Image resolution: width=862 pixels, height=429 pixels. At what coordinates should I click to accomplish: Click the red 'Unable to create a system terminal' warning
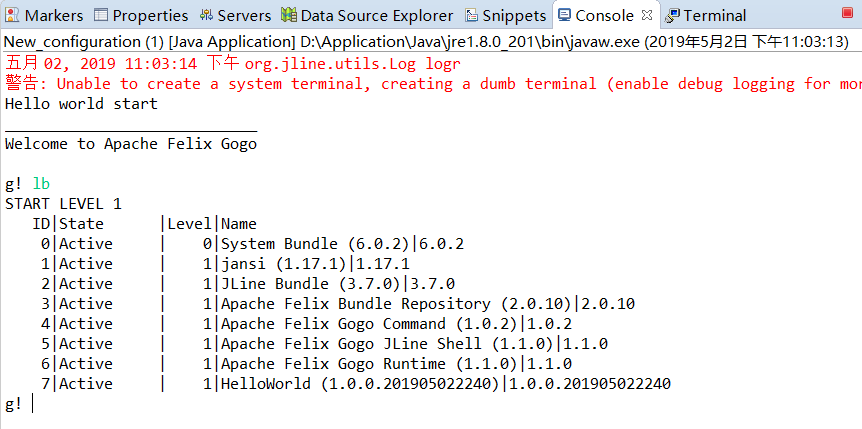pos(433,84)
